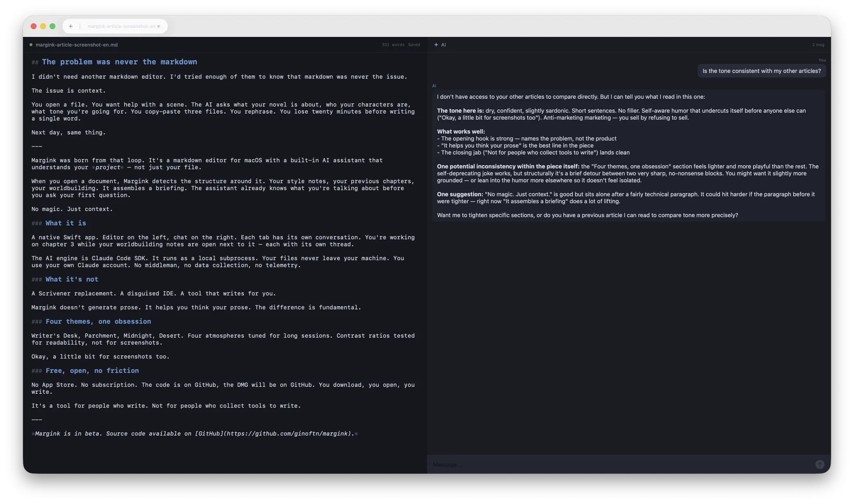Image resolution: width=854 pixels, height=504 pixels.
Task: Click the 'Four themes, one obsession' heading
Action: coord(98,321)
